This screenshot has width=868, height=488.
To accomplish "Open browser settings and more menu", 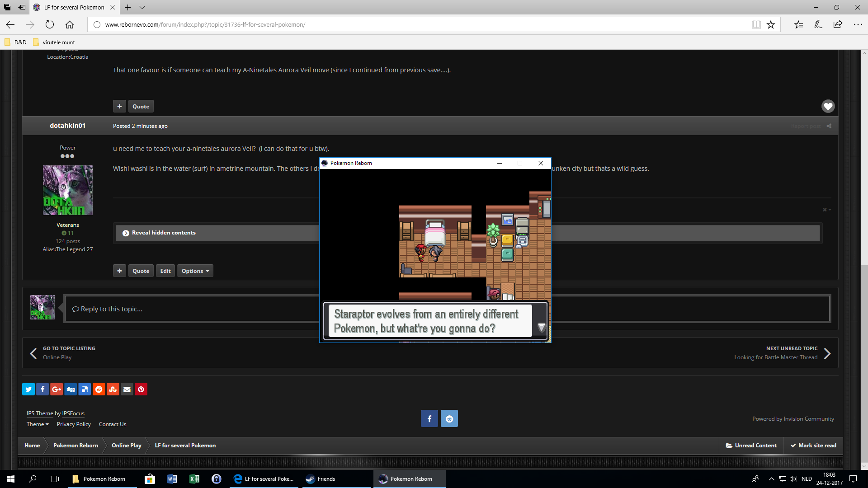I will coord(858,24).
